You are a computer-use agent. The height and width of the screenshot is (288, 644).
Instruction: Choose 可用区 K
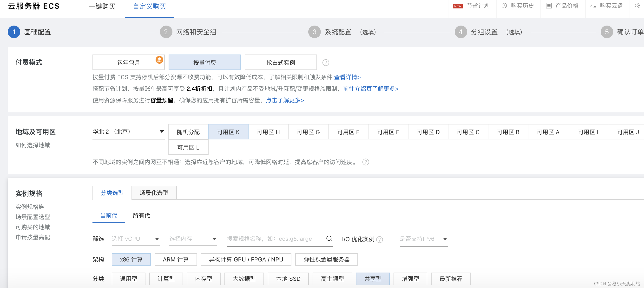point(228,132)
